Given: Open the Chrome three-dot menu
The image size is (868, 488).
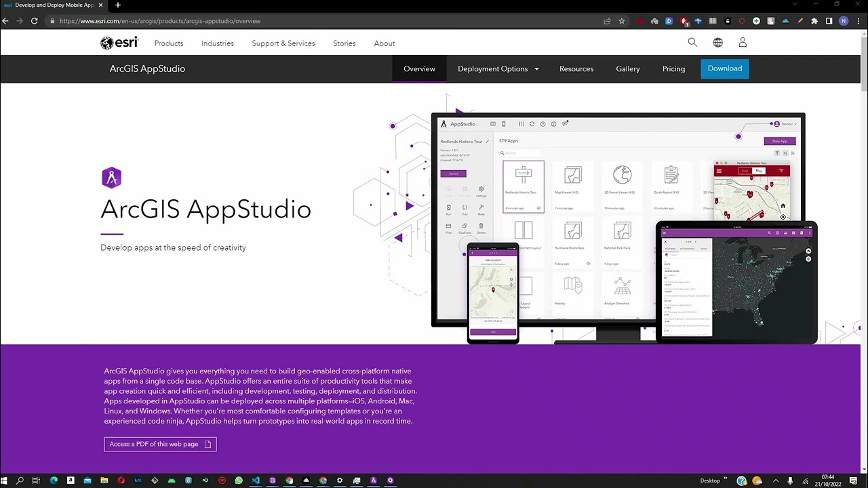Looking at the screenshot, I should click(x=859, y=21).
